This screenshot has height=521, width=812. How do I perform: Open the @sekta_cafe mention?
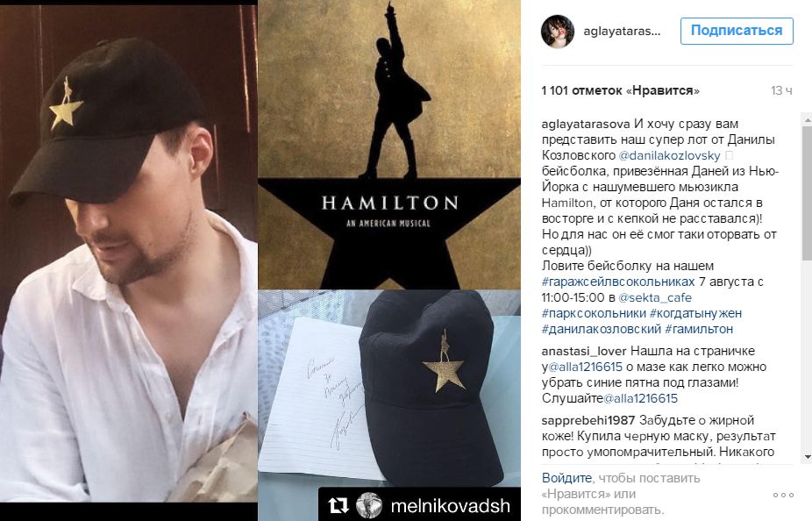pyautogui.click(x=655, y=298)
